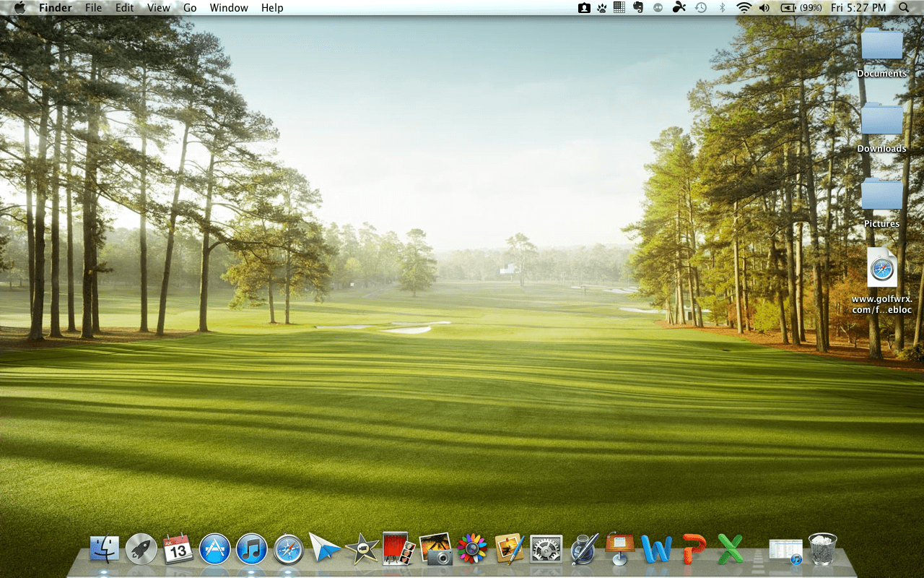Open the File menu
This screenshot has width=924, height=578.
[93, 8]
